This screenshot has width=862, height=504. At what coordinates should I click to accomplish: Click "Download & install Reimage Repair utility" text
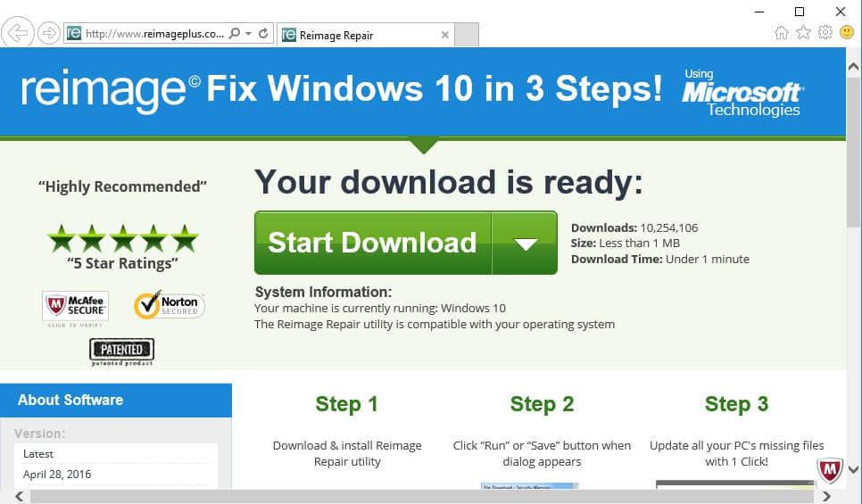tap(347, 453)
